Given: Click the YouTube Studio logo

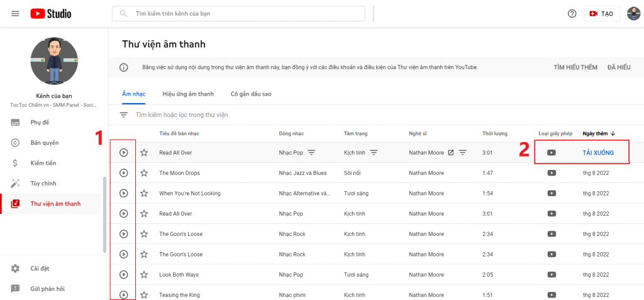Looking at the screenshot, I should pyautogui.click(x=51, y=13).
